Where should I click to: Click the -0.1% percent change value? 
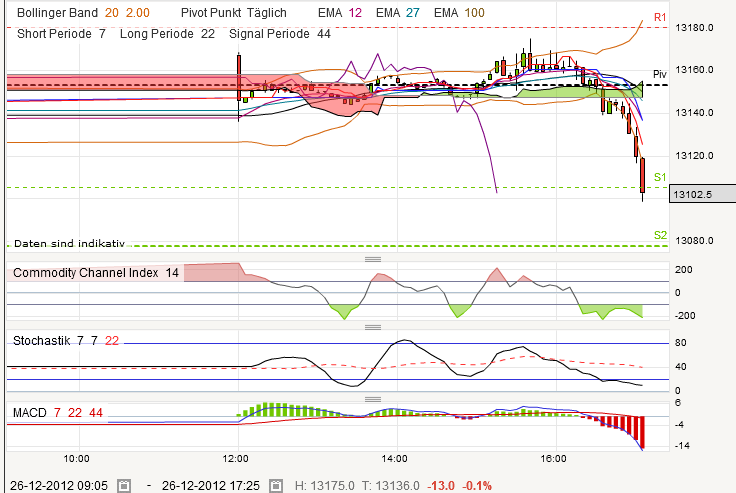pyautogui.click(x=477, y=485)
